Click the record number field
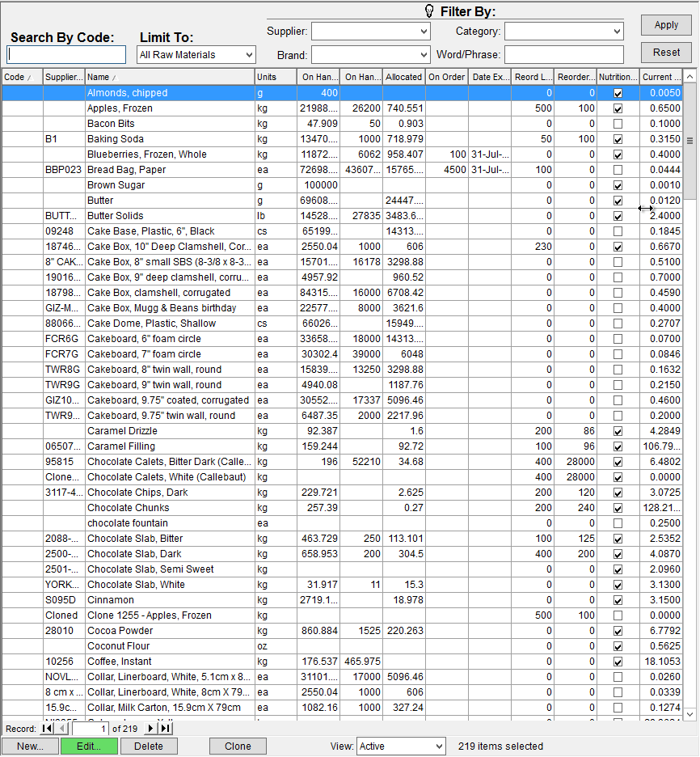The image size is (700, 757). (x=90, y=729)
